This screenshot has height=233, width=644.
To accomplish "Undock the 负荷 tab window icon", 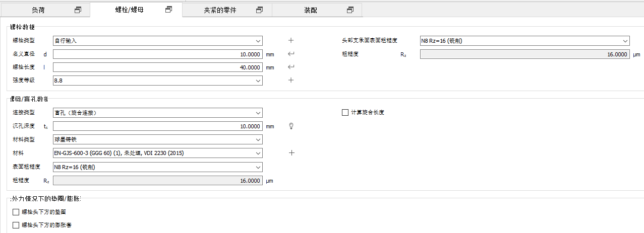I will tap(78, 10).
